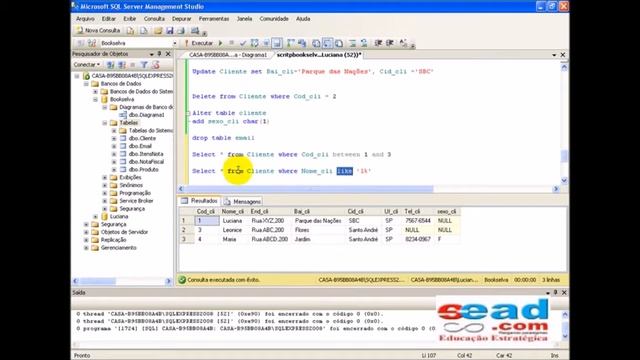
Task: Click the '8234-0967' telephone cell
Action: (x=419, y=239)
